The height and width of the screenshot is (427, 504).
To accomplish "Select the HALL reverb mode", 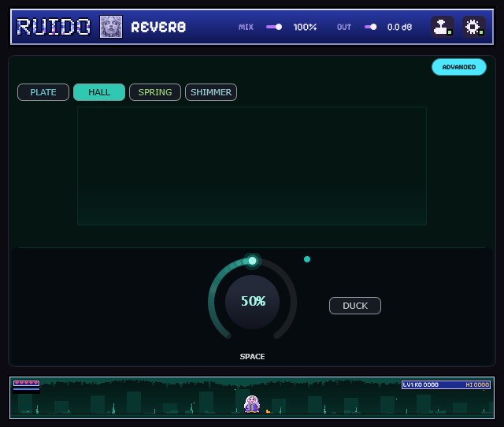I will coord(99,92).
